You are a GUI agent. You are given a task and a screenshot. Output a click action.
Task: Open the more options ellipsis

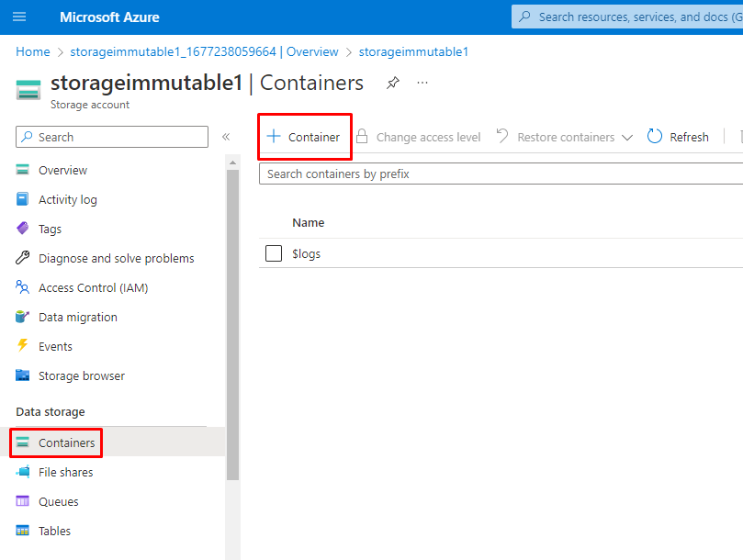[422, 83]
